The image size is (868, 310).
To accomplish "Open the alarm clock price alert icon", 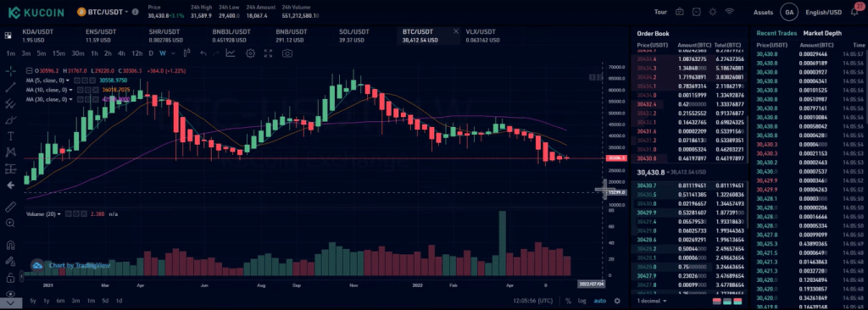I will tap(697, 12).
